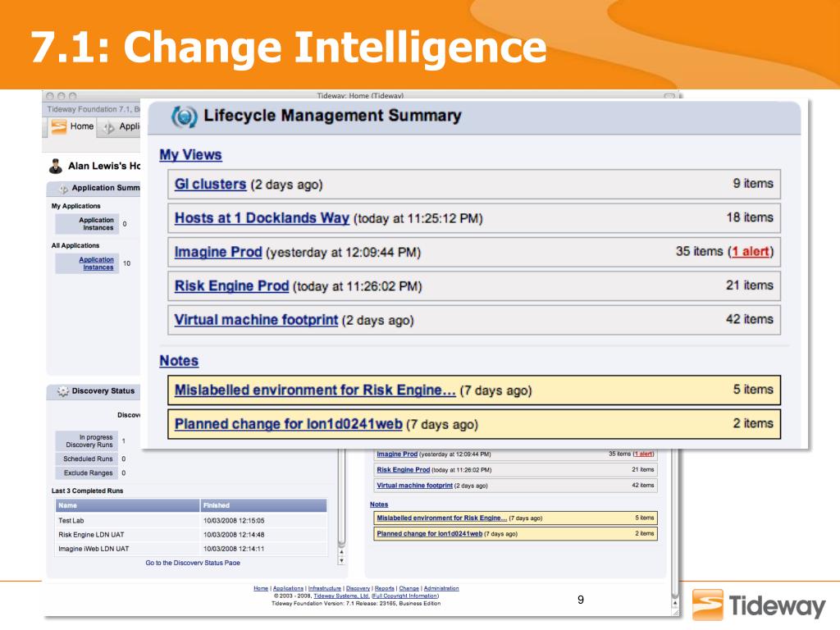Click the Alan Lewis user avatar icon
The height and width of the screenshot is (630, 840).
click(x=56, y=166)
